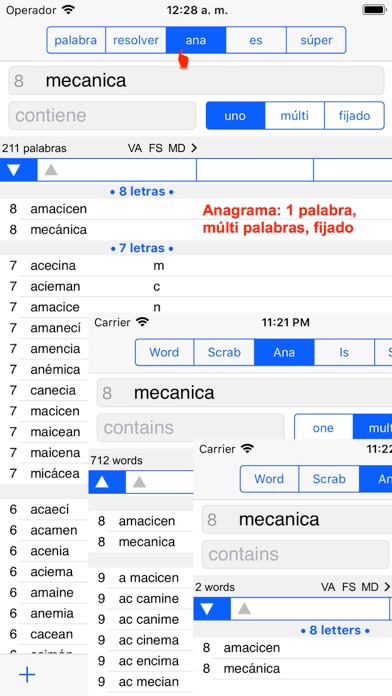
Task: Click contains field in the 2 words screen
Action: [x=296, y=554]
